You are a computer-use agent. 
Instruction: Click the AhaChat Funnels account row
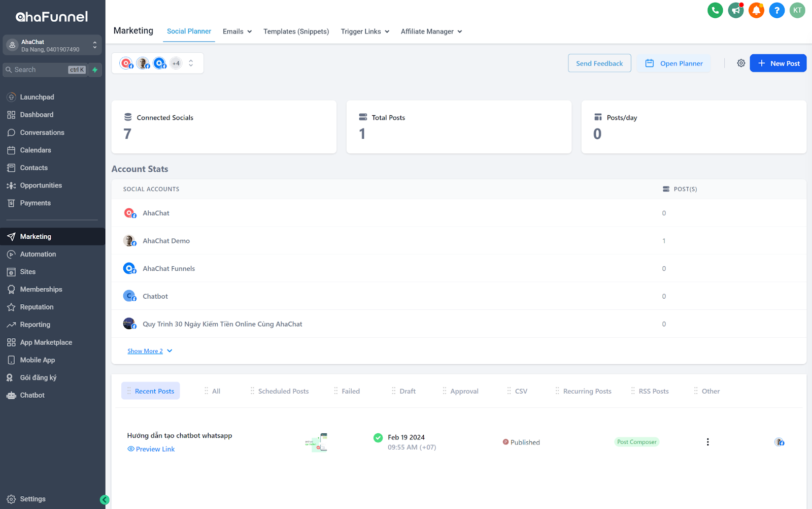click(459, 268)
